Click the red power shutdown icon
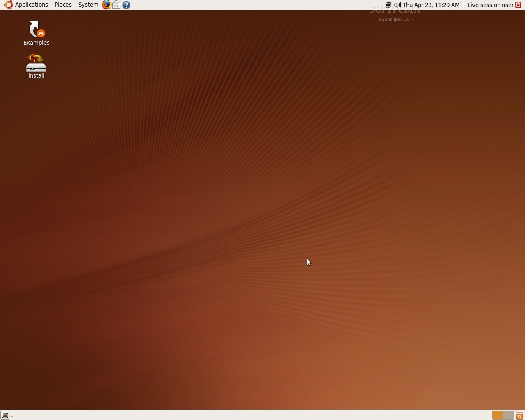The image size is (525, 420). point(518,5)
